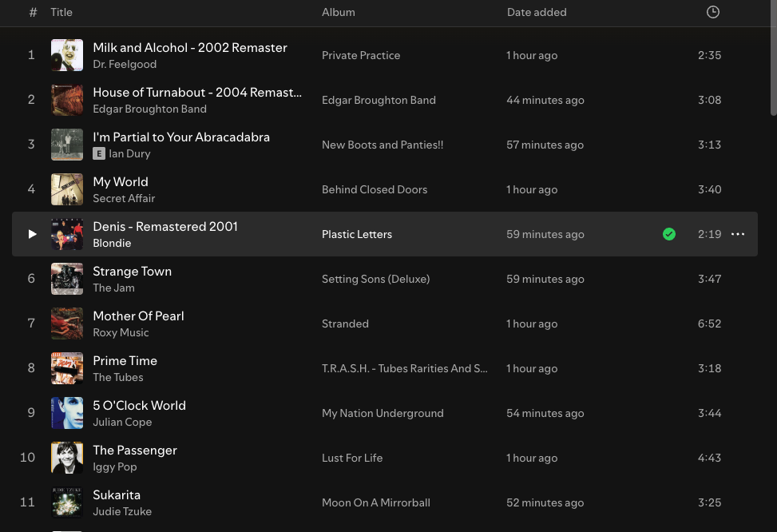Click Mother Of Pearl cover art thumbnail
The image size is (777, 532).
pos(67,324)
